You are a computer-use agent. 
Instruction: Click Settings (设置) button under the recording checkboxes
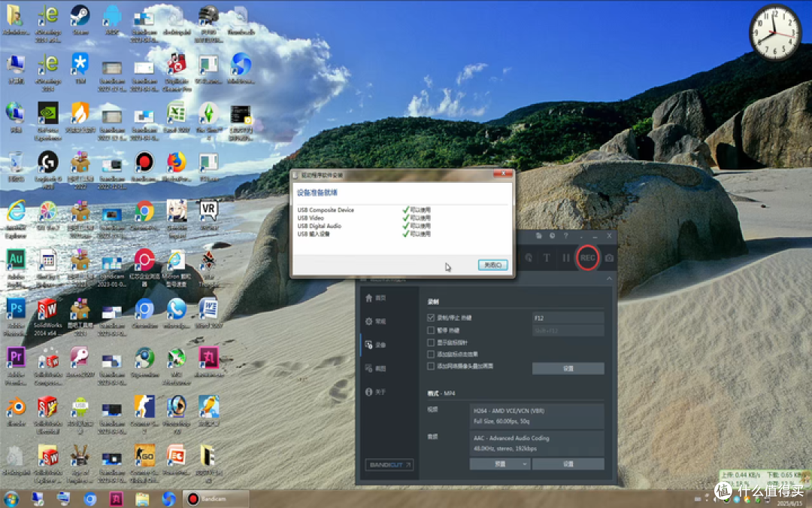pyautogui.click(x=568, y=369)
